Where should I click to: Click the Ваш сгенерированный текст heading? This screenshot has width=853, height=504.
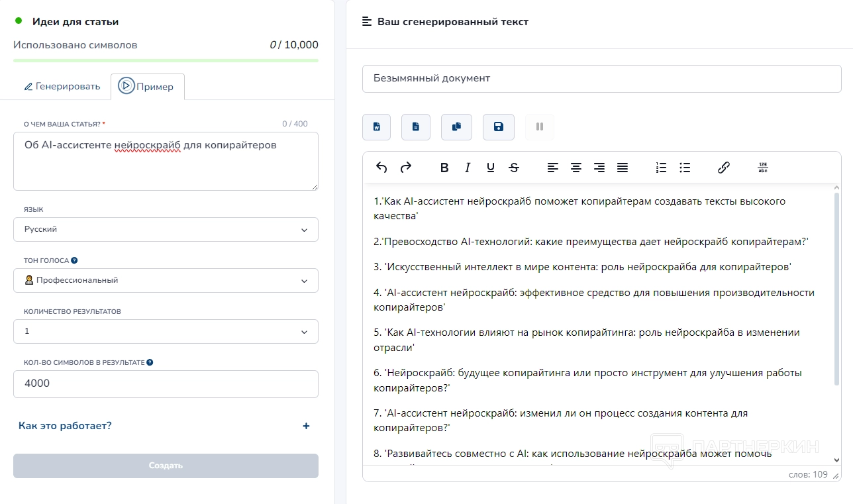pyautogui.click(x=453, y=22)
